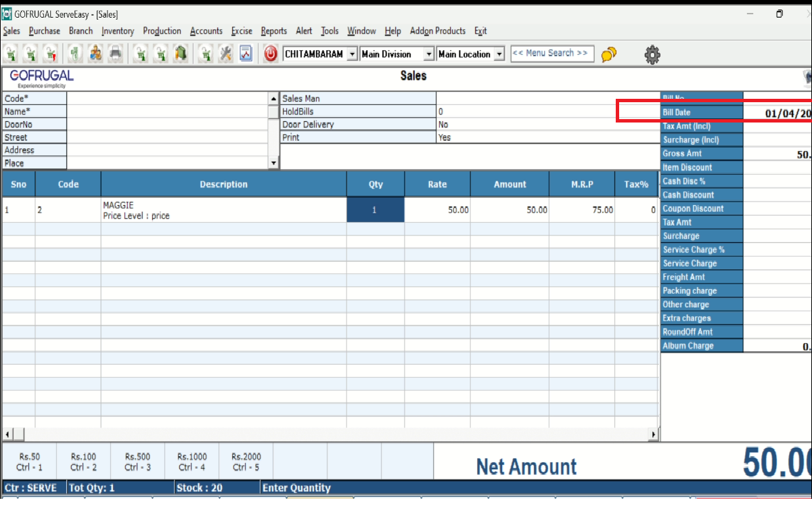The image size is (812, 511).
Task: Open the Addon Products menu
Action: coord(438,31)
